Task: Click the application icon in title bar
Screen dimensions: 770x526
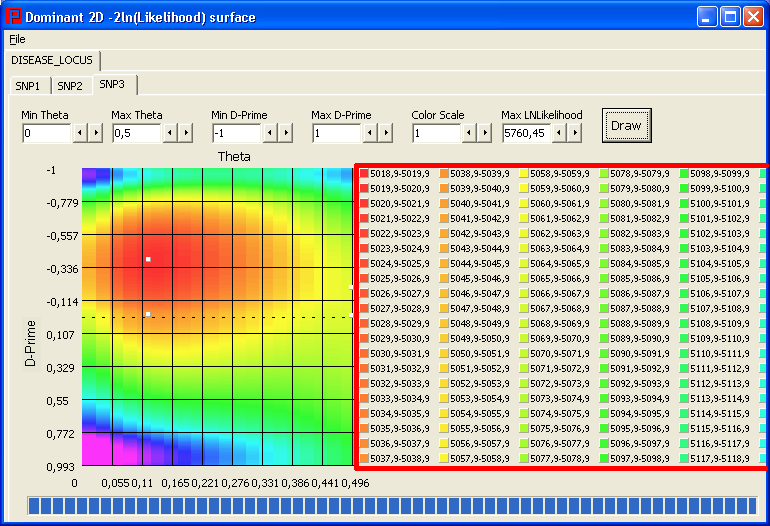Action: coord(14,16)
